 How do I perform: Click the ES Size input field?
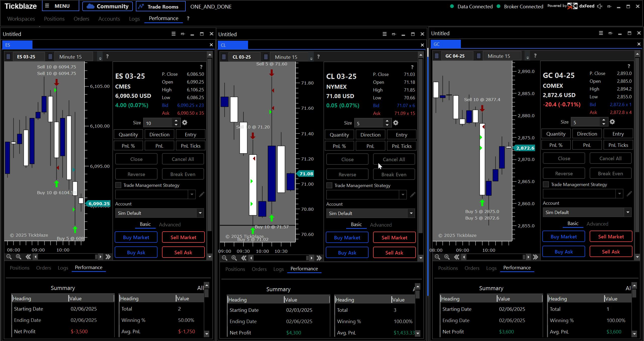click(158, 123)
